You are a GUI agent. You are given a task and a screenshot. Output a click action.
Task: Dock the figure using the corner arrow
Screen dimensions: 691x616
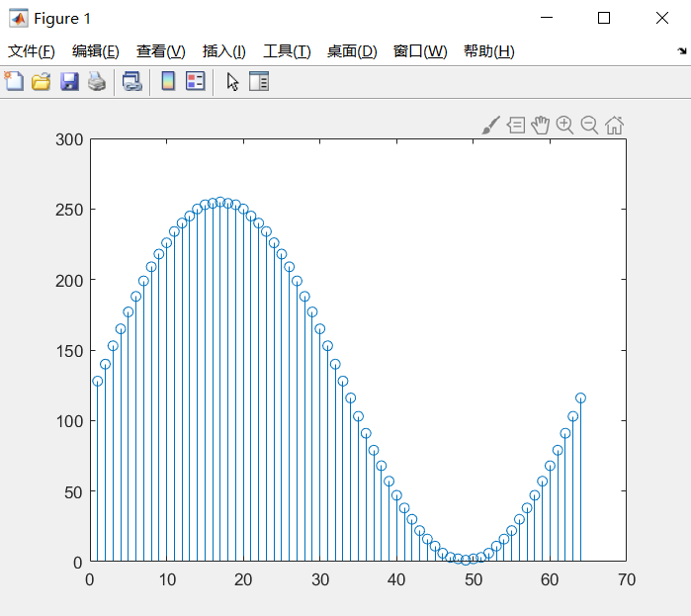682,51
